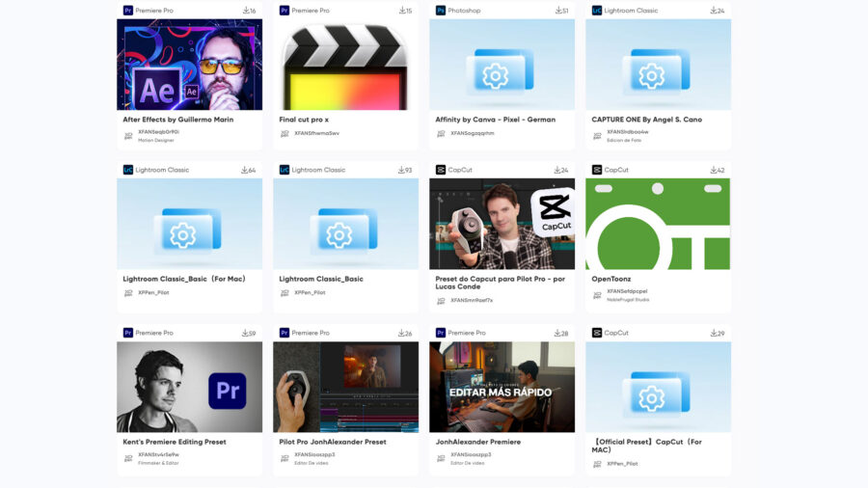Click download icon on Official Preset CapCut card
Viewport: 868px width, 488px height.
tap(714, 333)
